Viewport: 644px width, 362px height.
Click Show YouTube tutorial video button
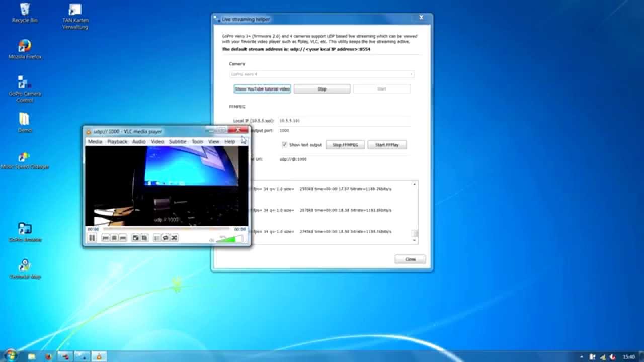click(262, 89)
